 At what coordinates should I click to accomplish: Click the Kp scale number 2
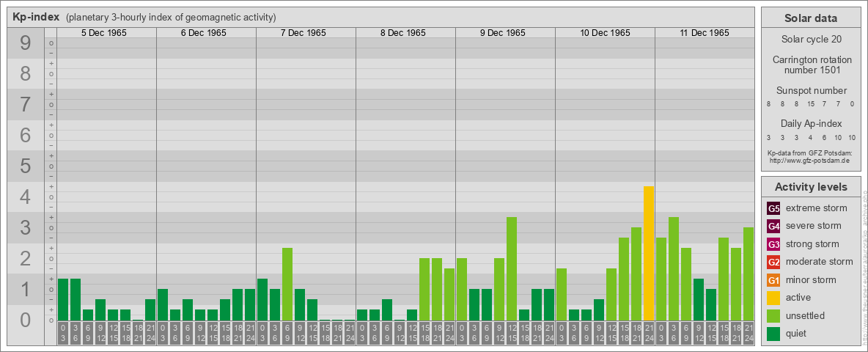pyautogui.click(x=25, y=258)
